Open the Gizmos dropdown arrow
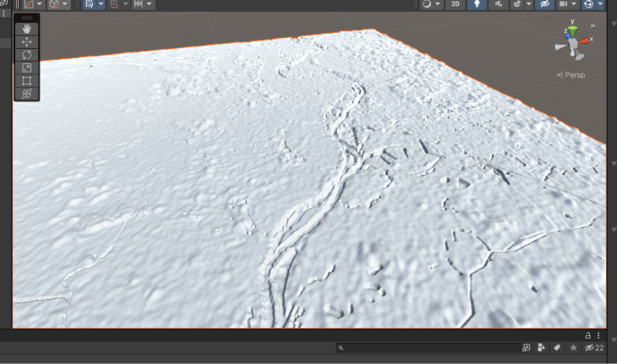 pyautogui.click(x=600, y=4)
